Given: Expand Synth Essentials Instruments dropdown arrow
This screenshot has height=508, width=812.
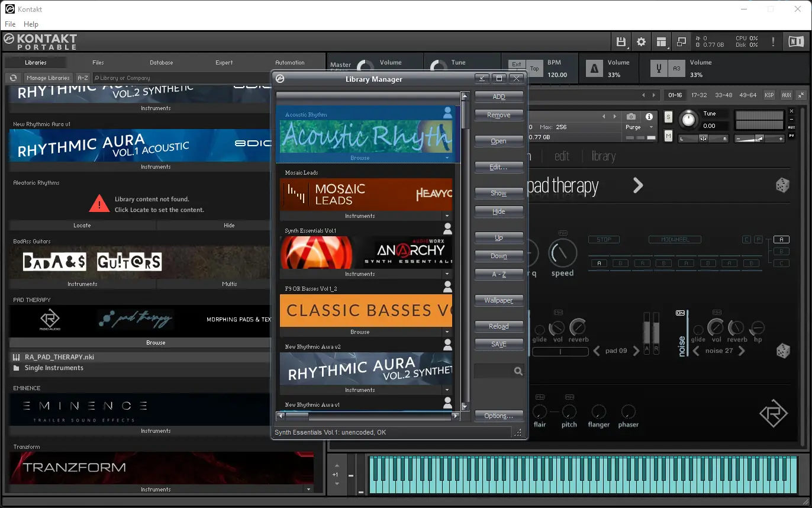Looking at the screenshot, I should point(447,274).
